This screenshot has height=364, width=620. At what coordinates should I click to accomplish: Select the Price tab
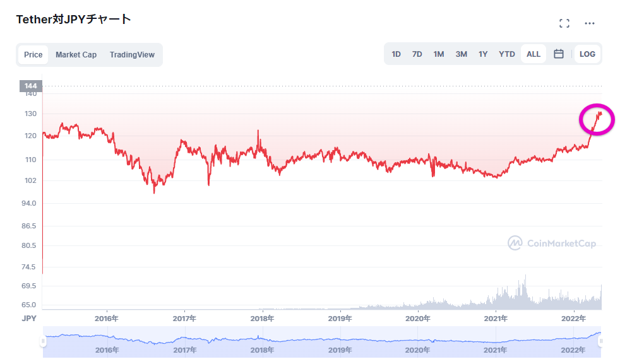point(33,55)
